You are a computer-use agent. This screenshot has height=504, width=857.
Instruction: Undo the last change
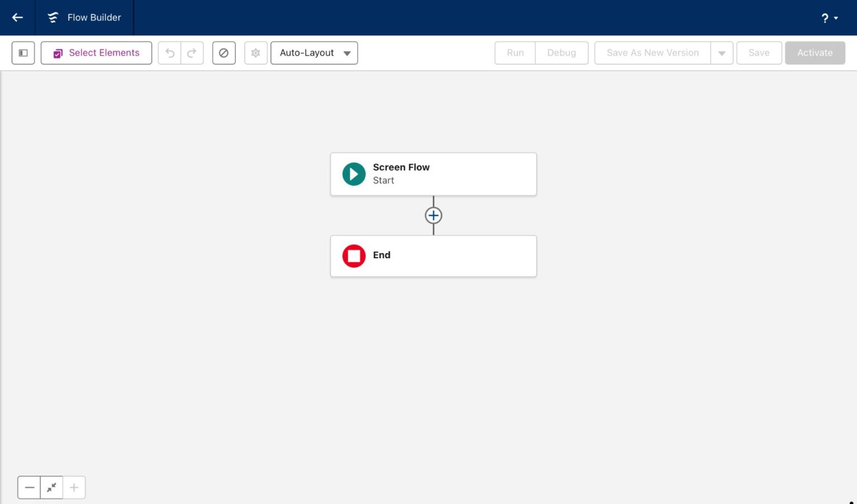click(x=170, y=53)
